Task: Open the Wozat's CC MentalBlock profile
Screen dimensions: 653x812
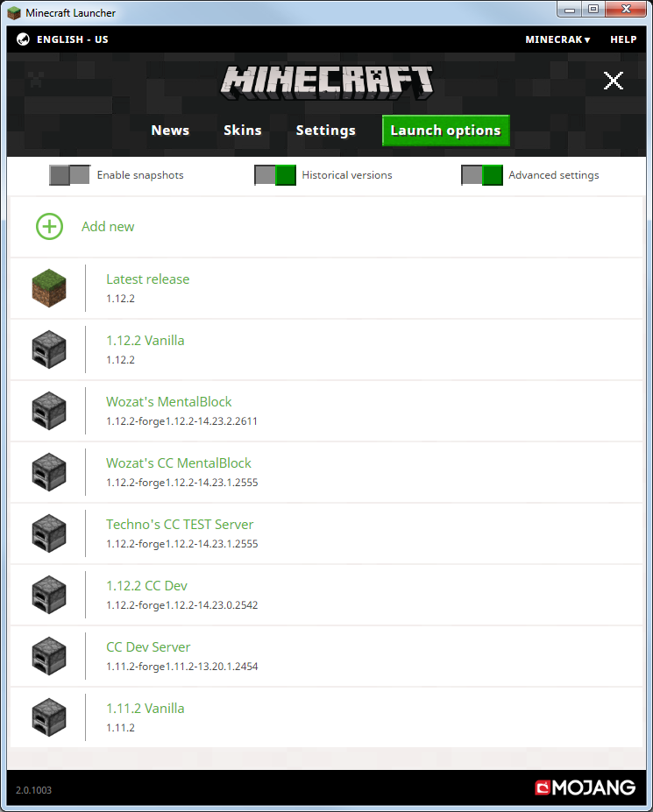Action: (x=326, y=472)
